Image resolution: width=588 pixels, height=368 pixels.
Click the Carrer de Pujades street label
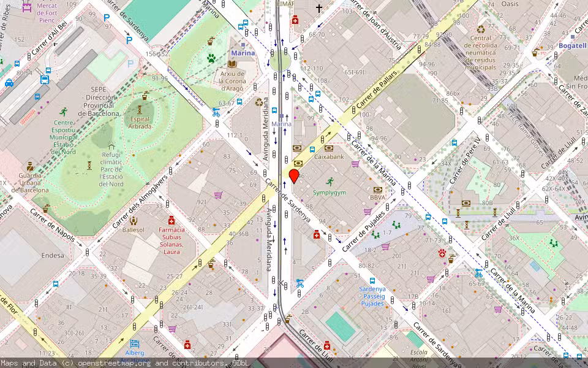[x=363, y=232]
